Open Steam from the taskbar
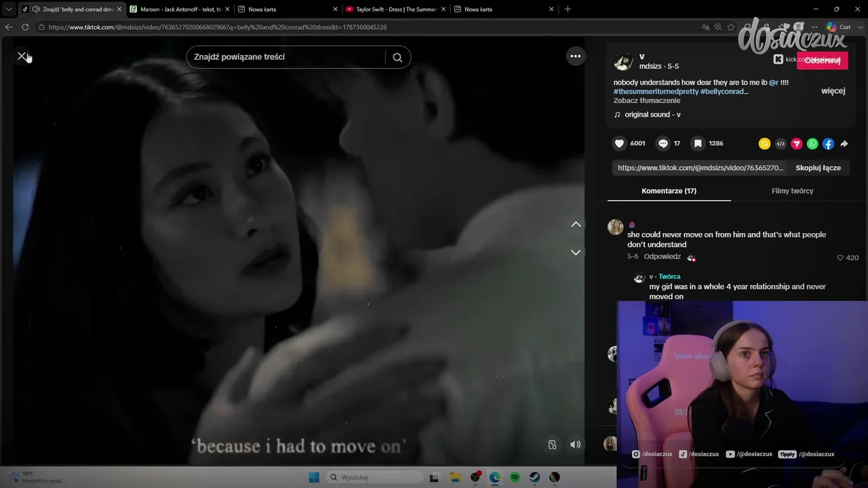This screenshot has height=488, width=868. click(x=535, y=477)
